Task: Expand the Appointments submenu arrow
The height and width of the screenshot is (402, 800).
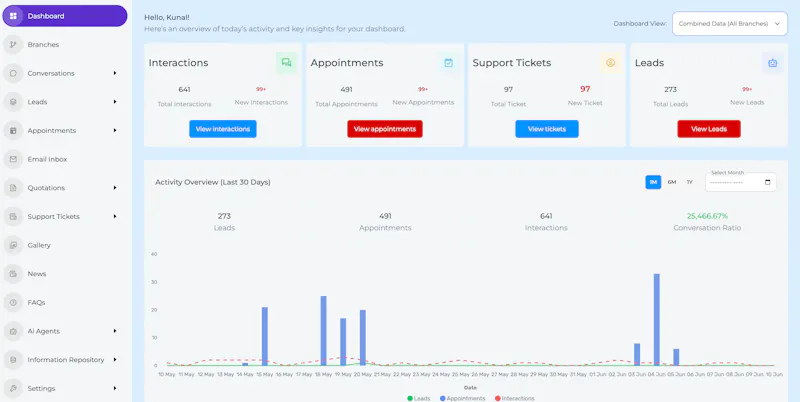Action: coord(115,131)
